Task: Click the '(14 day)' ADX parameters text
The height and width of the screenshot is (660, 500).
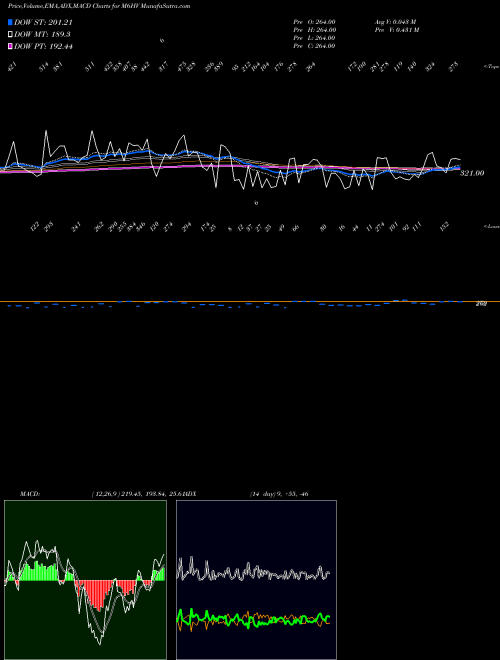Action: [263, 494]
